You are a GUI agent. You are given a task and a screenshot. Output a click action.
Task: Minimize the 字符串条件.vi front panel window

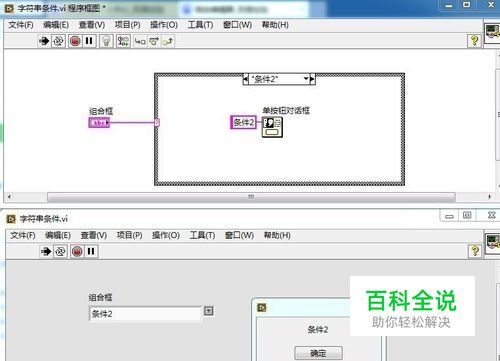point(449,216)
